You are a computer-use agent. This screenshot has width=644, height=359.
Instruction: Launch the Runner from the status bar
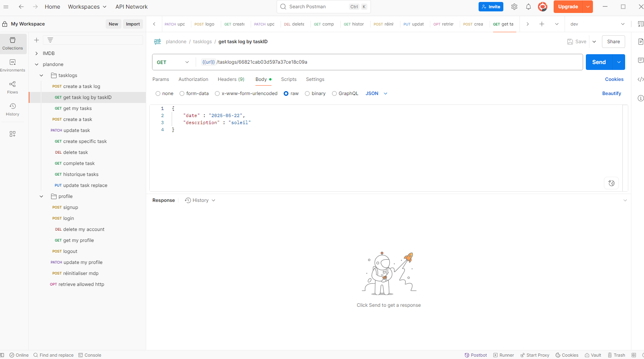(x=503, y=355)
